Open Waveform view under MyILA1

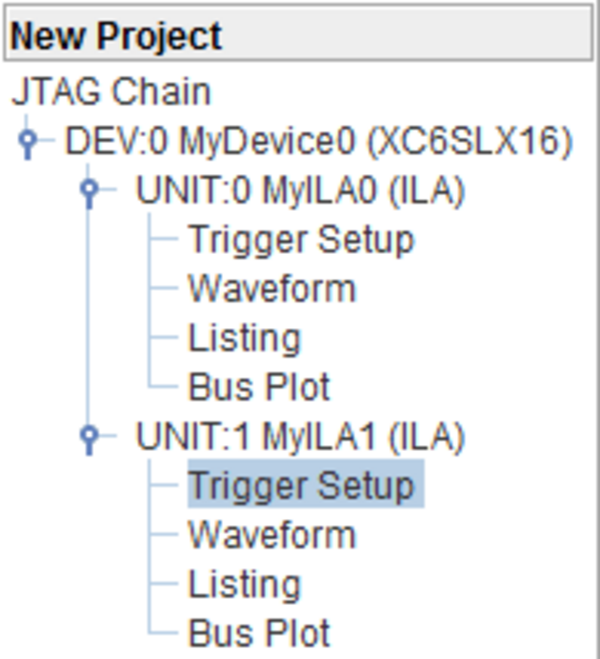click(272, 535)
